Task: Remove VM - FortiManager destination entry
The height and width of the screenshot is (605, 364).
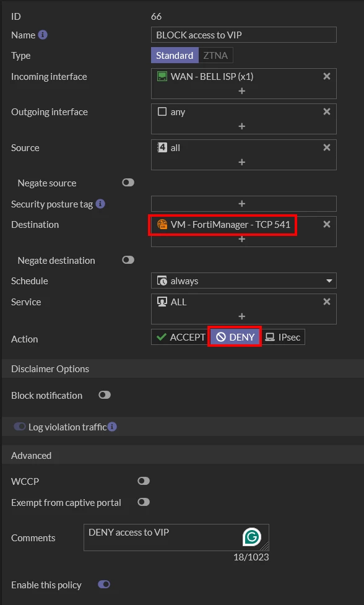Action: 327,224
